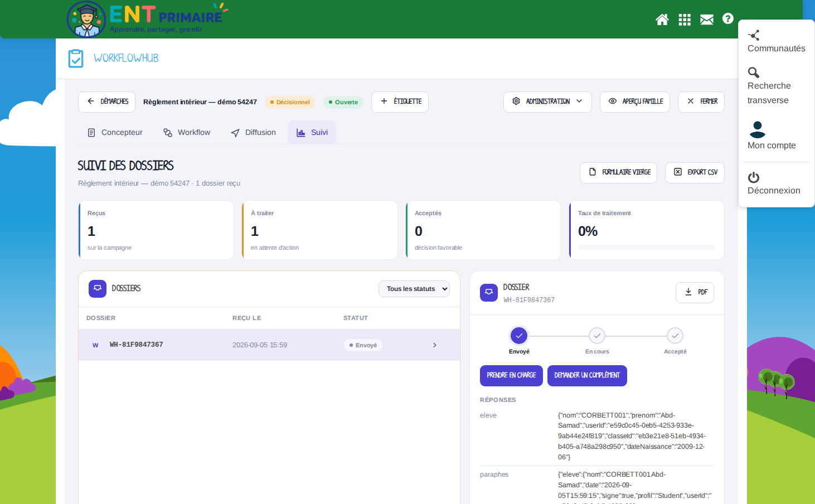Export dossiers as CSV

(695, 172)
